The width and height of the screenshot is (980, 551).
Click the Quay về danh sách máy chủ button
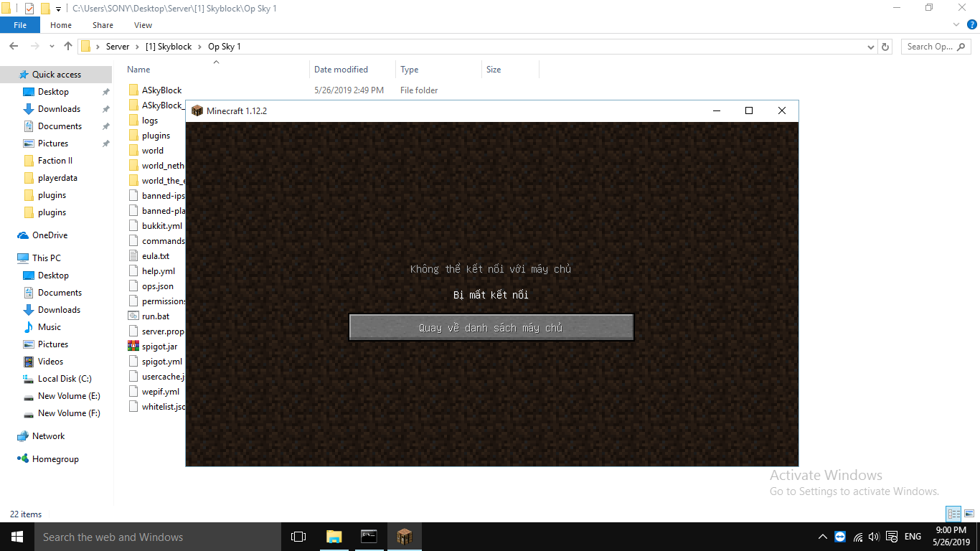491,328
